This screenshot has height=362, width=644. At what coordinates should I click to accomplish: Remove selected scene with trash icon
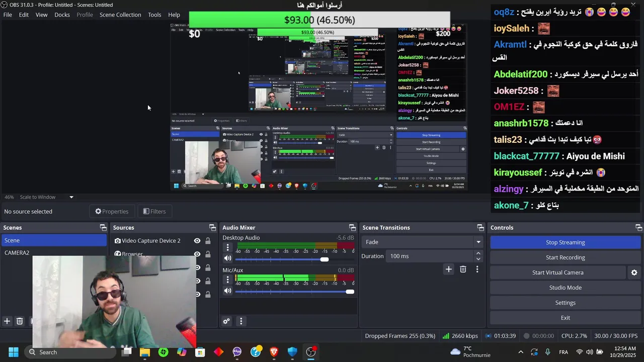[20, 321]
